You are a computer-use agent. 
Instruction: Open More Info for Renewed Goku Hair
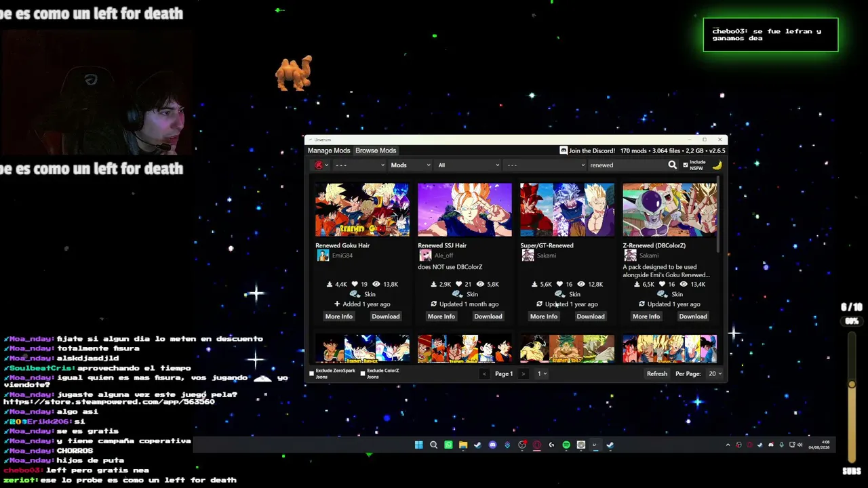(339, 317)
